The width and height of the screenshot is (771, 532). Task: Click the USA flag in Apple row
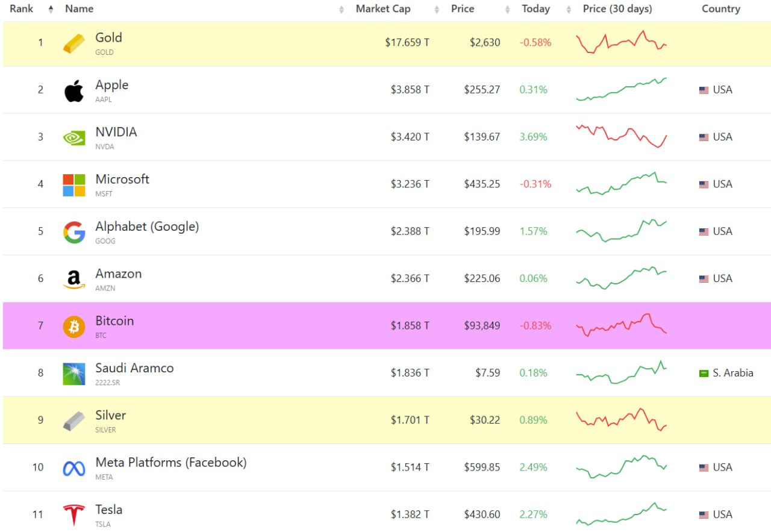704,90
